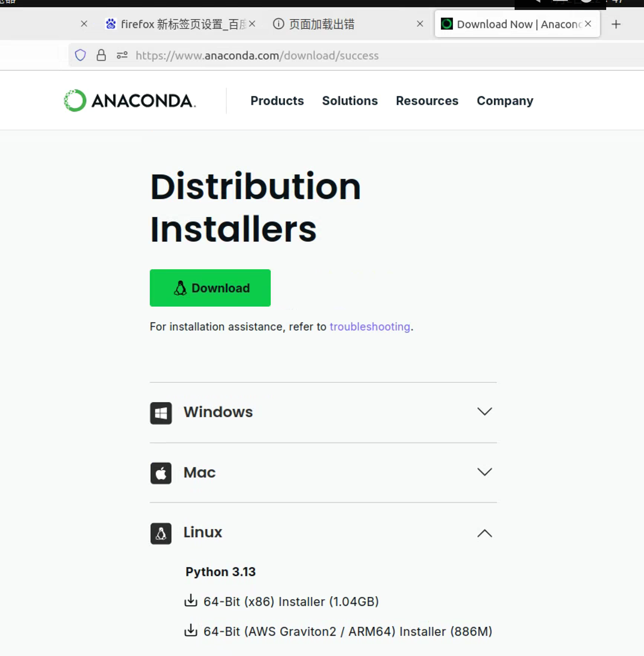Open the Products menu
The image size is (644, 656).
[277, 101]
